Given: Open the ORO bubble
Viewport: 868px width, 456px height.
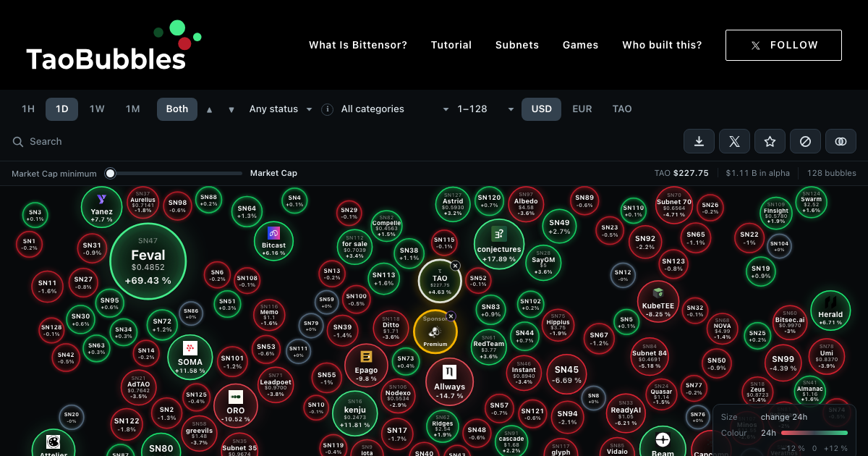Looking at the screenshot, I should pos(235,405).
